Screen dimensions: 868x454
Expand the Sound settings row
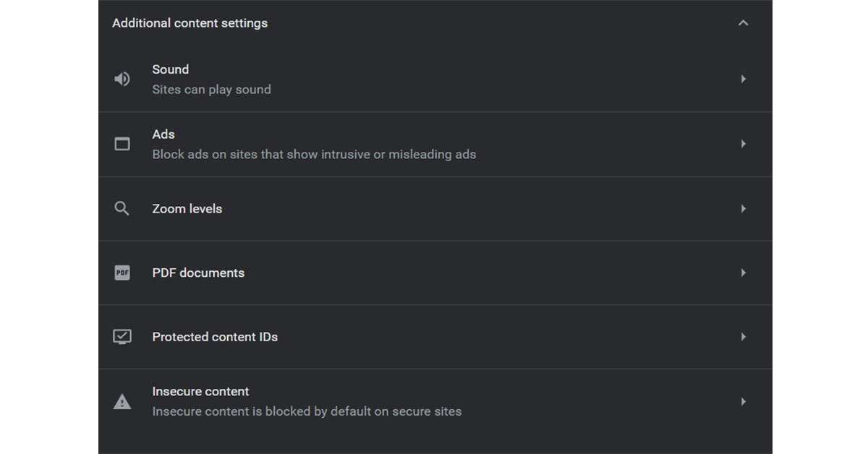click(x=744, y=79)
